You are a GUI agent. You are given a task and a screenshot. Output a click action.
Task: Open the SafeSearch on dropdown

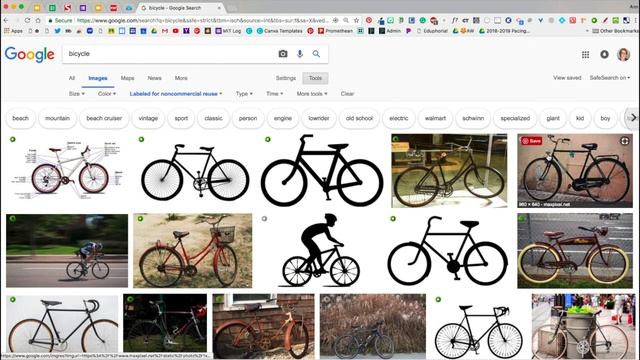(610, 78)
